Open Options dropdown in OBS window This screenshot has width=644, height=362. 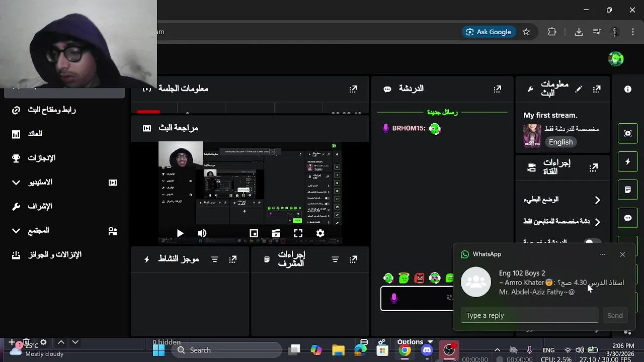(415, 342)
